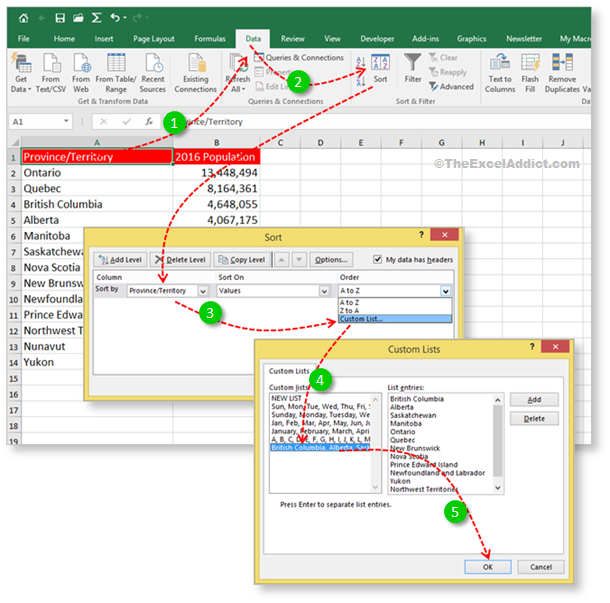Select NEW LIST in Custom lists
The image size is (610, 603).
(320, 398)
